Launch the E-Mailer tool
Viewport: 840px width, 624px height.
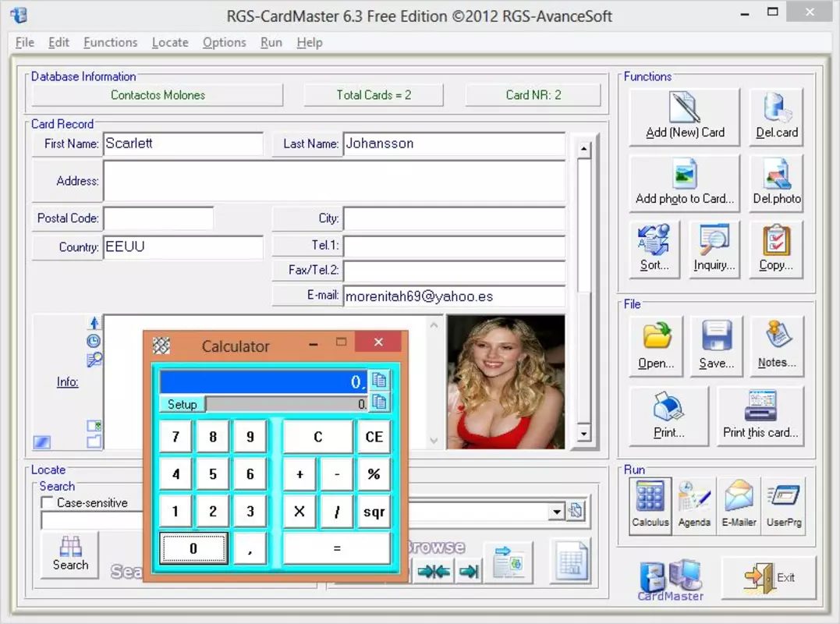[739, 505]
